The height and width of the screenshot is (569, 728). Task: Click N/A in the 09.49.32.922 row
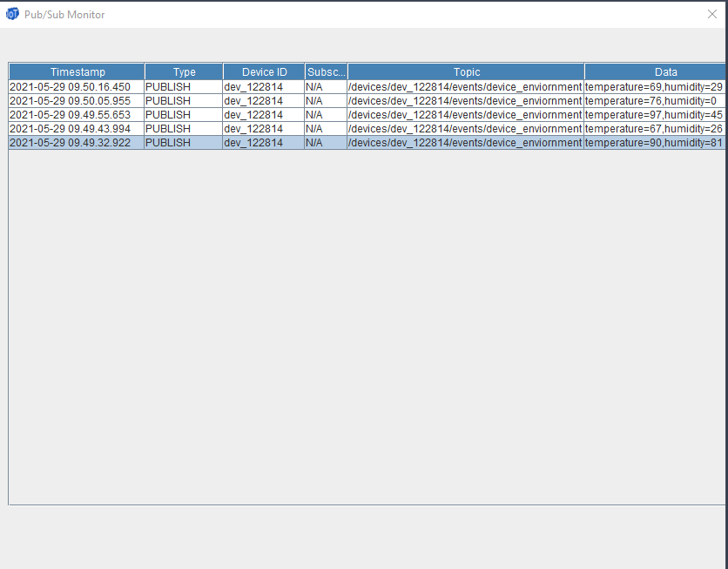313,143
